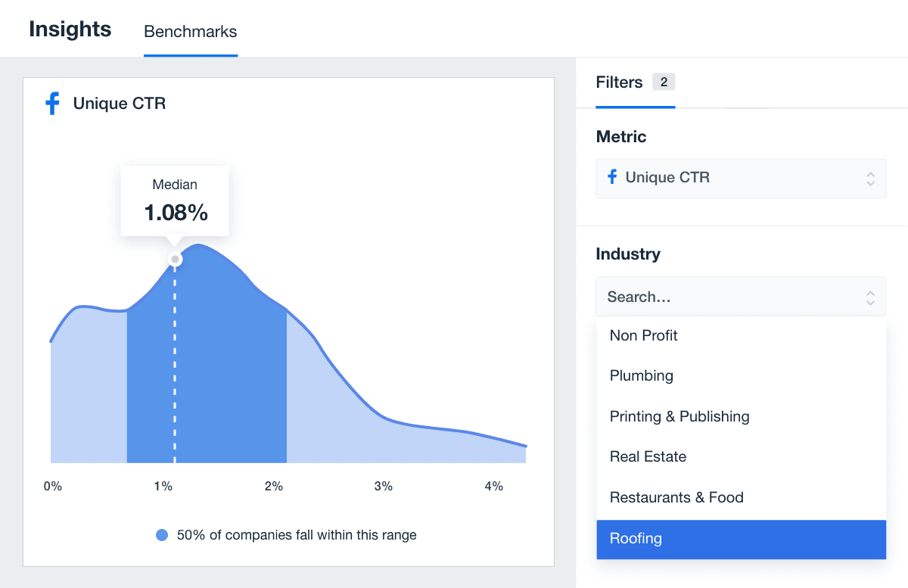Click the blue legend dot
Screen dimensions: 908x588
pos(162,535)
